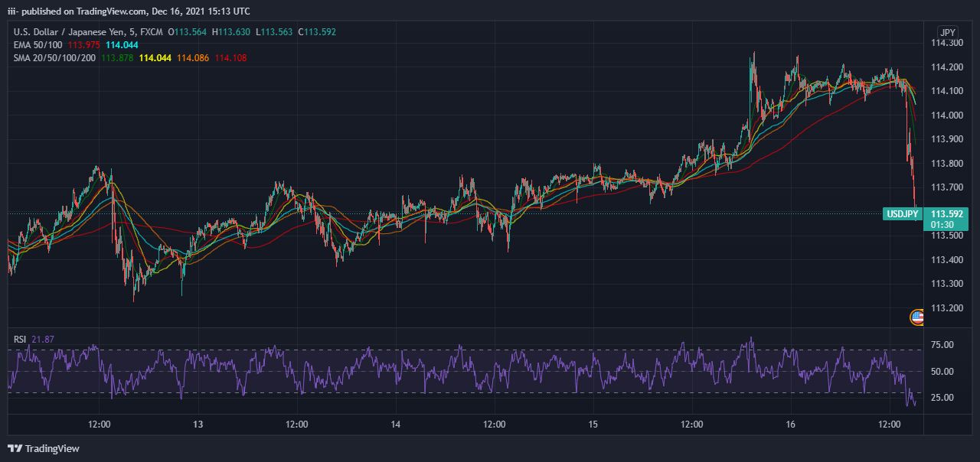The image size is (980, 462).
Task: Click the 113.300 price axis label
Action: 946,284
